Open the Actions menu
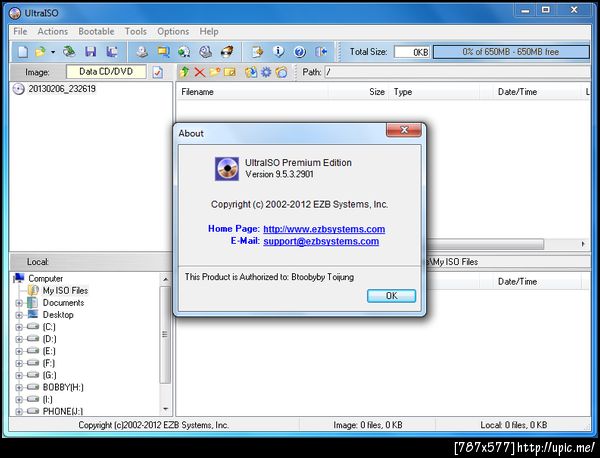The width and height of the screenshot is (600, 458). click(53, 31)
